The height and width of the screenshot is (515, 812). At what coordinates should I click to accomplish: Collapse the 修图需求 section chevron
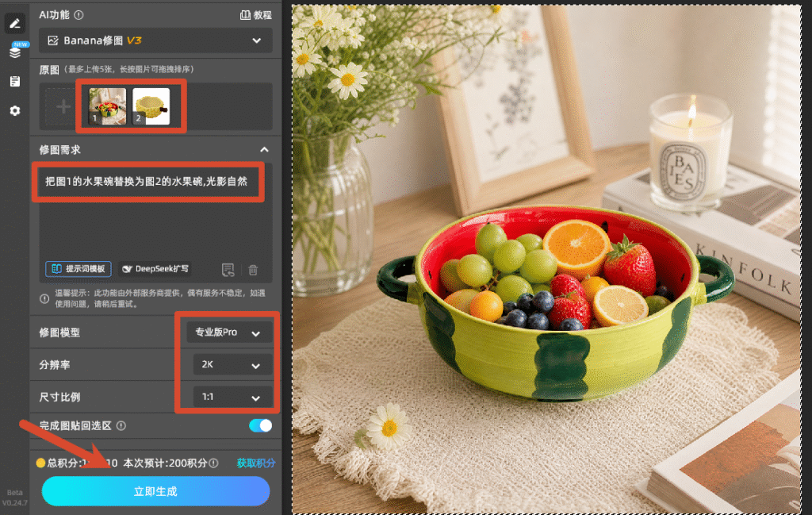[x=264, y=150]
